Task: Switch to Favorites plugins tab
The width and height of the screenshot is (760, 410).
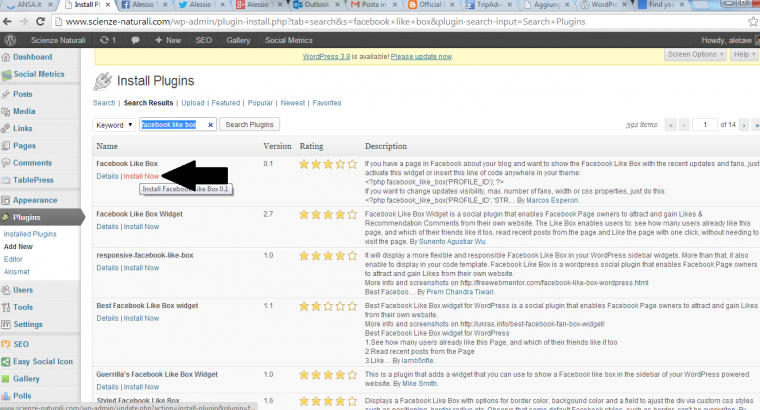Action: pos(327,103)
